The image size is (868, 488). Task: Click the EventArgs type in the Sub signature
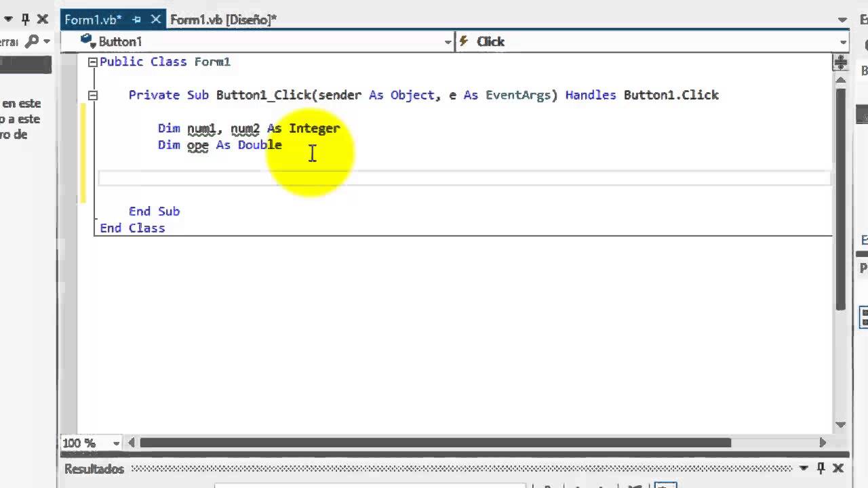[x=518, y=96]
